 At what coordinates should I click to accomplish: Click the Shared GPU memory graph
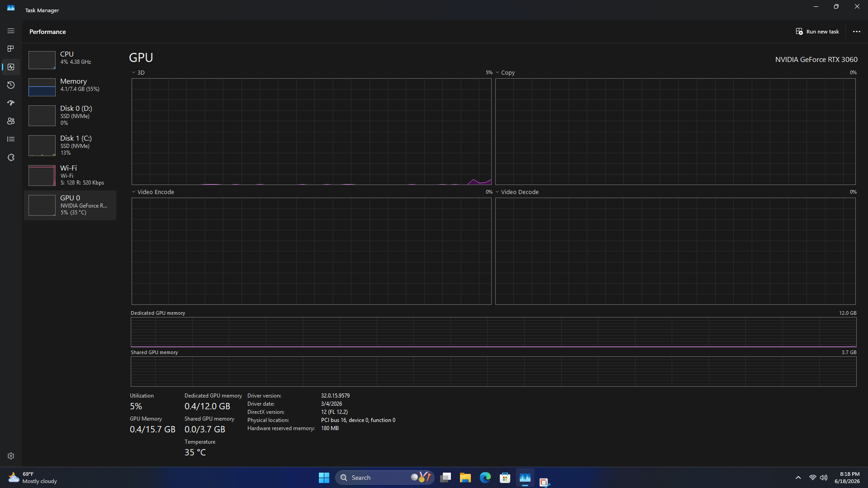493,371
